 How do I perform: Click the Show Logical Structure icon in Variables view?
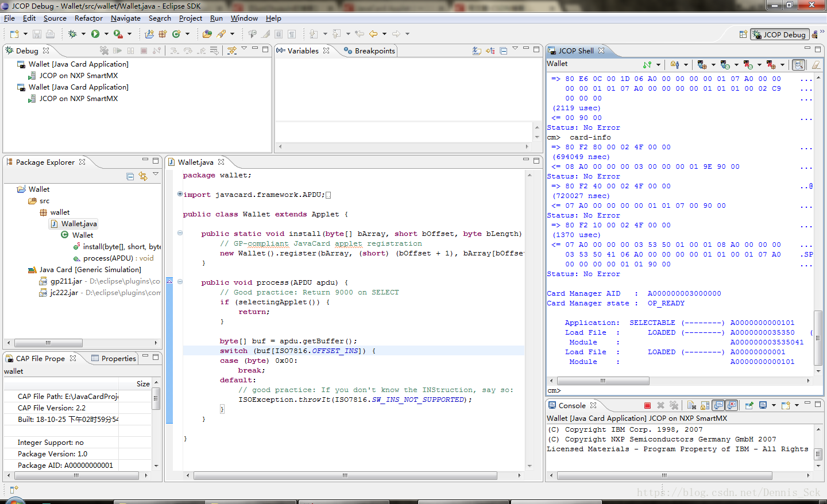490,51
